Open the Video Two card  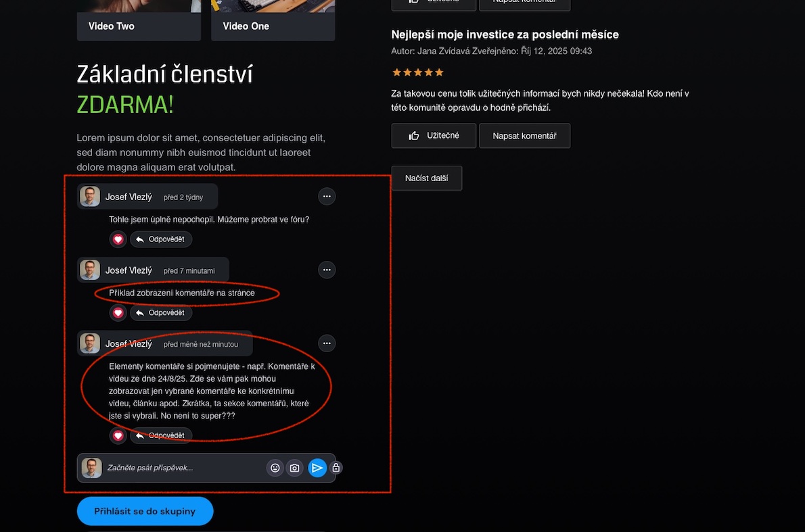[x=139, y=20]
